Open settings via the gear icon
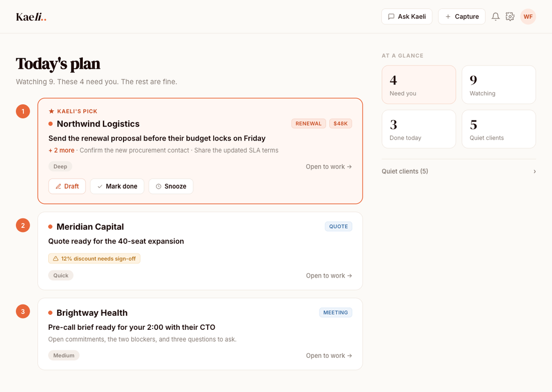 click(510, 17)
